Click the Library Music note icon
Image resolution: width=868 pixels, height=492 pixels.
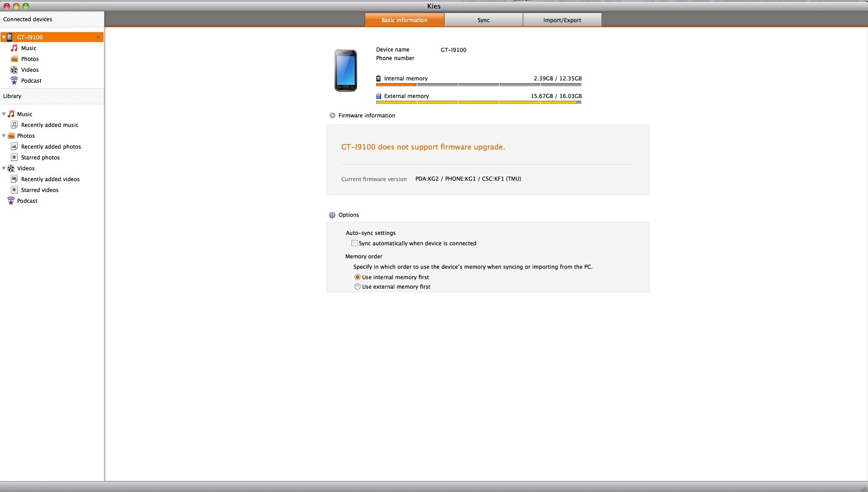11,114
